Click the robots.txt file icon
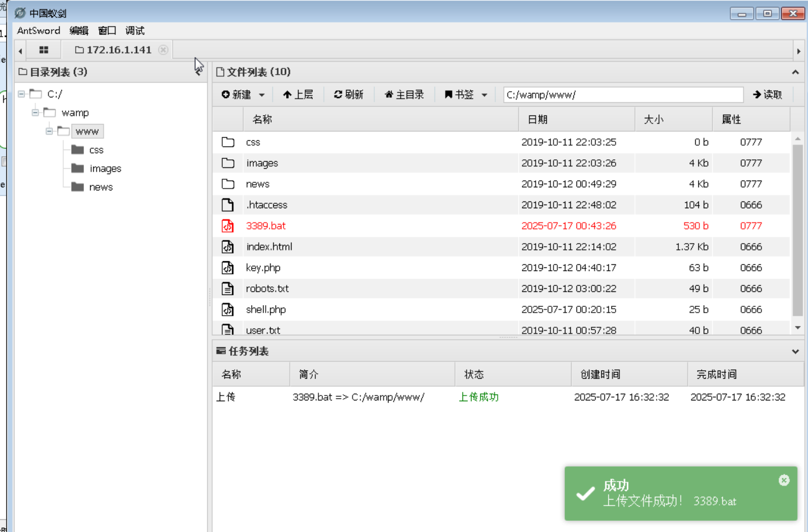This screenshot has width=808, height=532. pyautogui.click(x=228, y=288)
